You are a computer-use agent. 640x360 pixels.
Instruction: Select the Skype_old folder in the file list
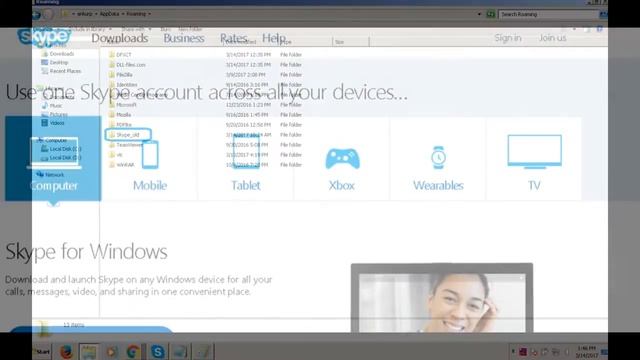pyautogui.click(x=128, y=135)
